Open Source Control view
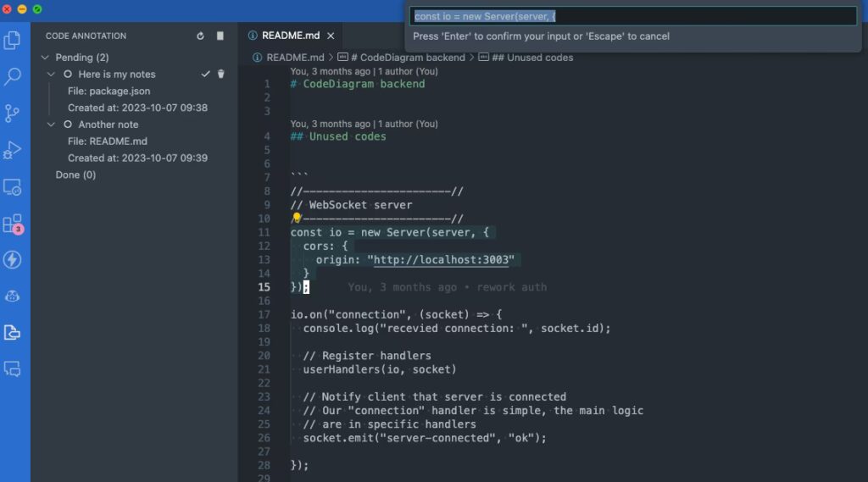The height and width of the screenshot is (482, 868). 13,114
